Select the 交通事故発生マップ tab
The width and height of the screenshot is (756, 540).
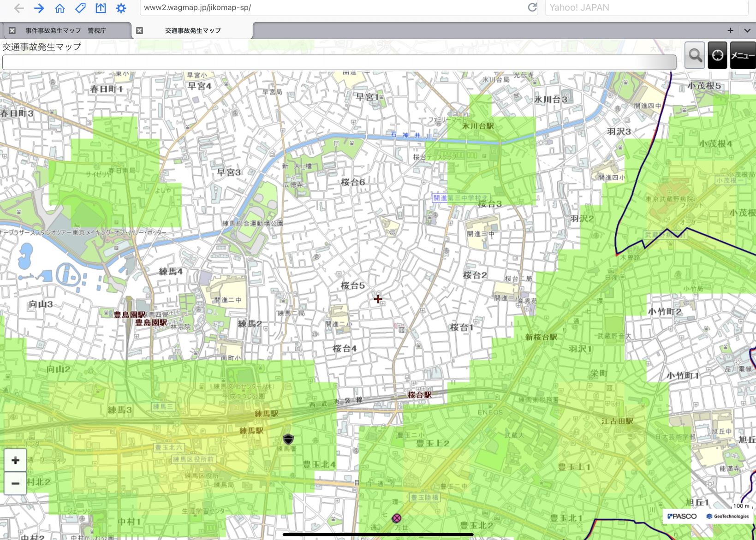(193, 30)
